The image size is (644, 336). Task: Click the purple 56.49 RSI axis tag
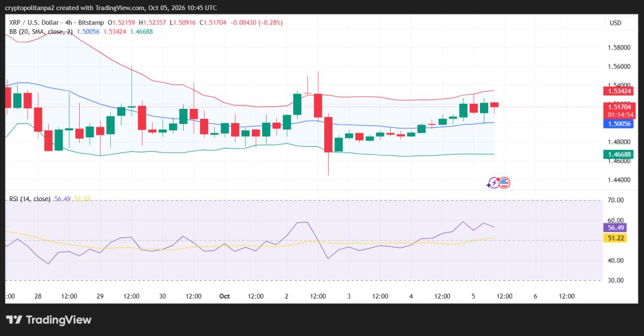coord(615,228)
